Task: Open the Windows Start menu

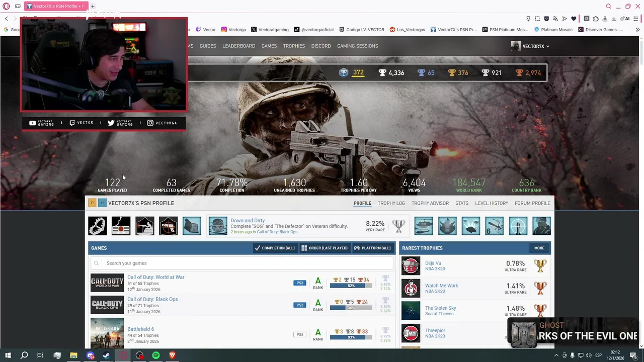Action: tap(8, 355)
